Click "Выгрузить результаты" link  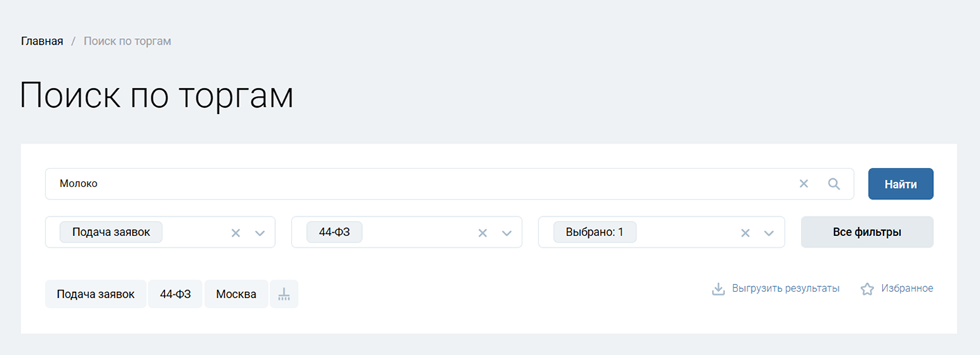(786, 289)
